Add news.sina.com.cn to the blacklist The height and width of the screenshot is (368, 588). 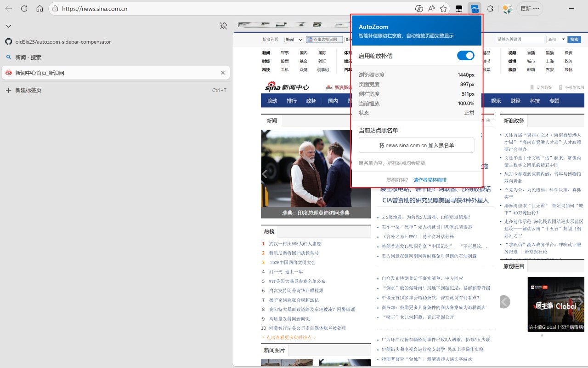(x=417, y=145)
